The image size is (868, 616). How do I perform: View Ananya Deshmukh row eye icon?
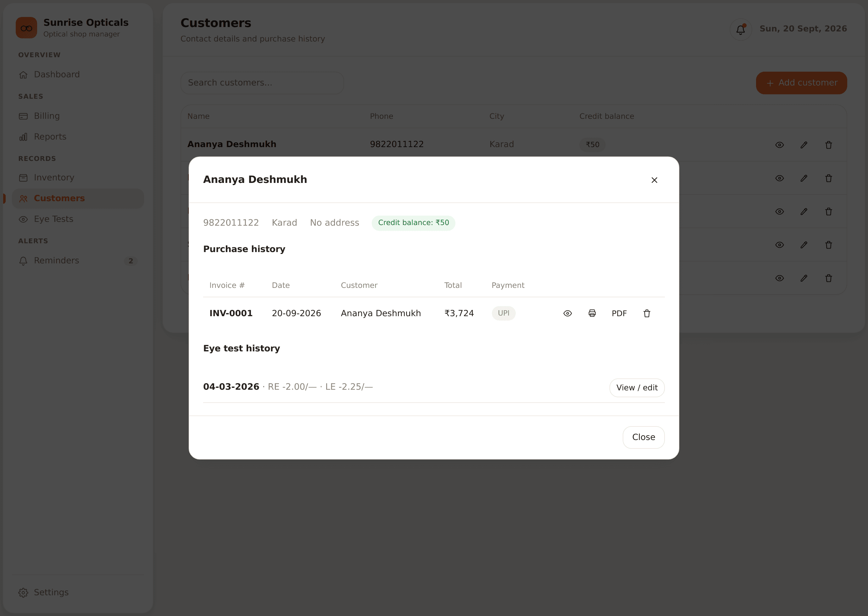(x=779, y=145)
